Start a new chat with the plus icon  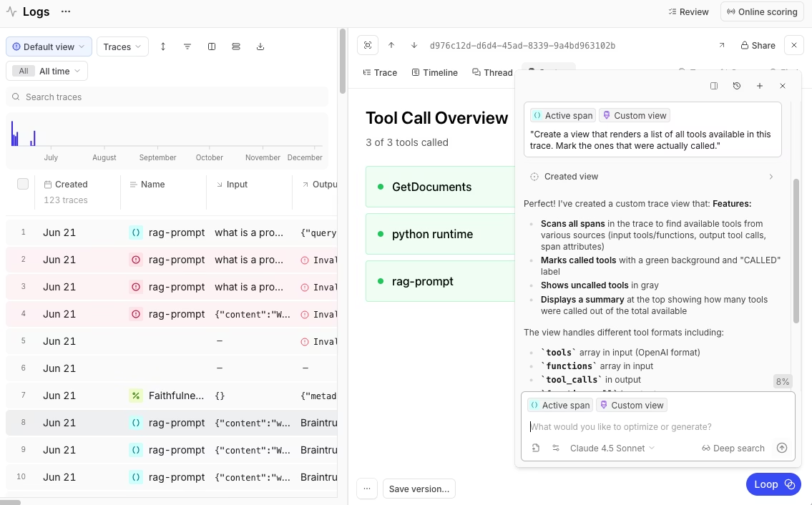pos(760,86)
